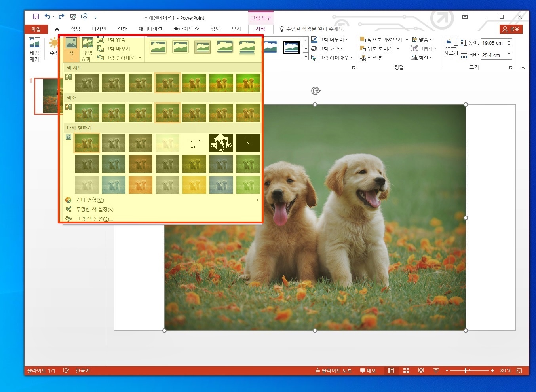Image resolution: width=536 pixels, height=392 pixels.
Task: Switch to the 디자인 (Design) tab
Action: coord(99,29)
